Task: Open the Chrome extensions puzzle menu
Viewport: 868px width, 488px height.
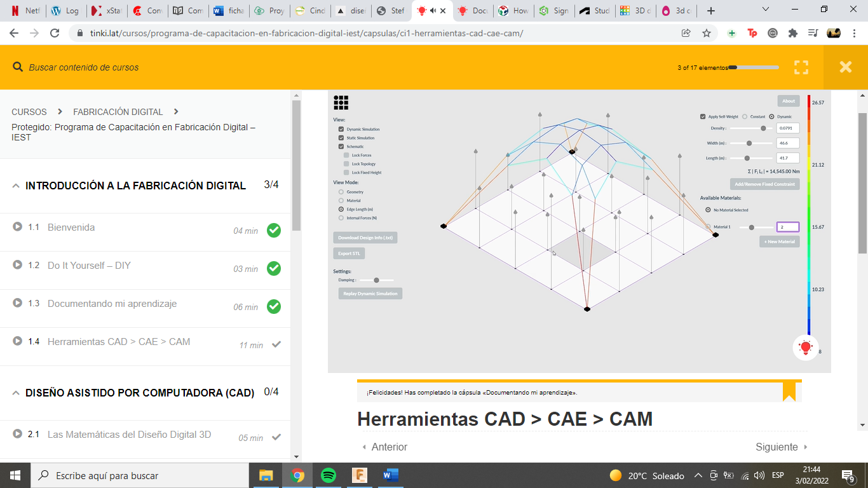Action: (x=792, y=33)
